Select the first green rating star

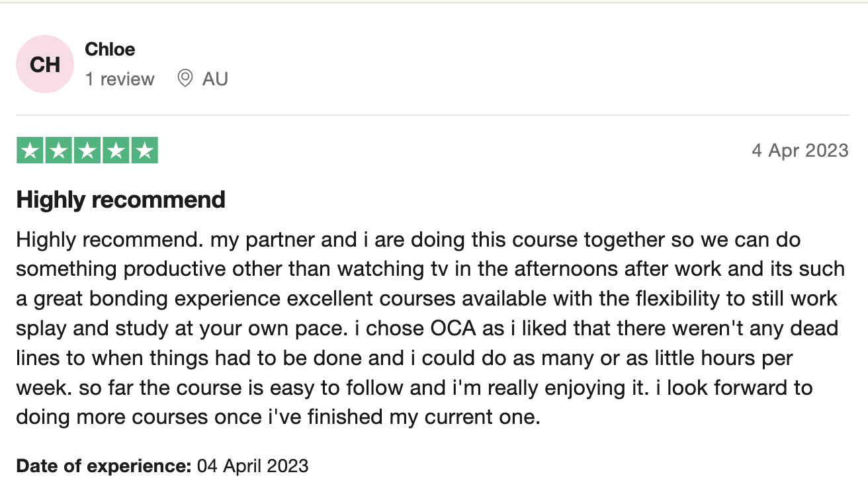click(x=29, y=150)
